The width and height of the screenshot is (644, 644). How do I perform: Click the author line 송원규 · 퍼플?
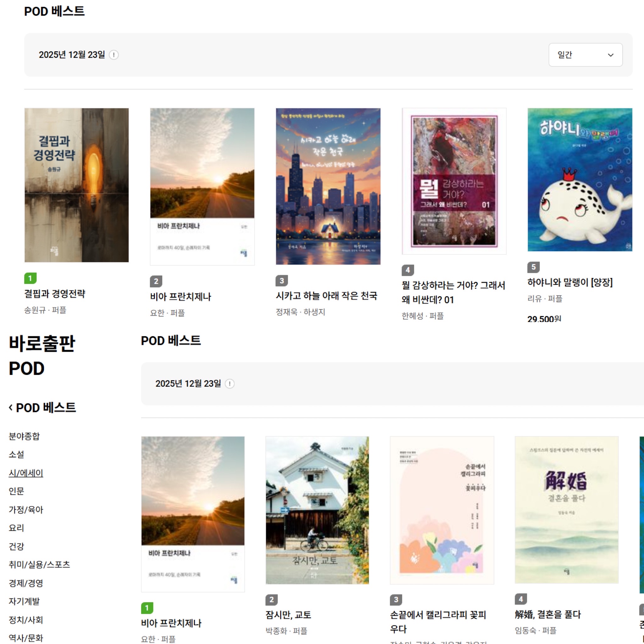click(x=45, y=310)
